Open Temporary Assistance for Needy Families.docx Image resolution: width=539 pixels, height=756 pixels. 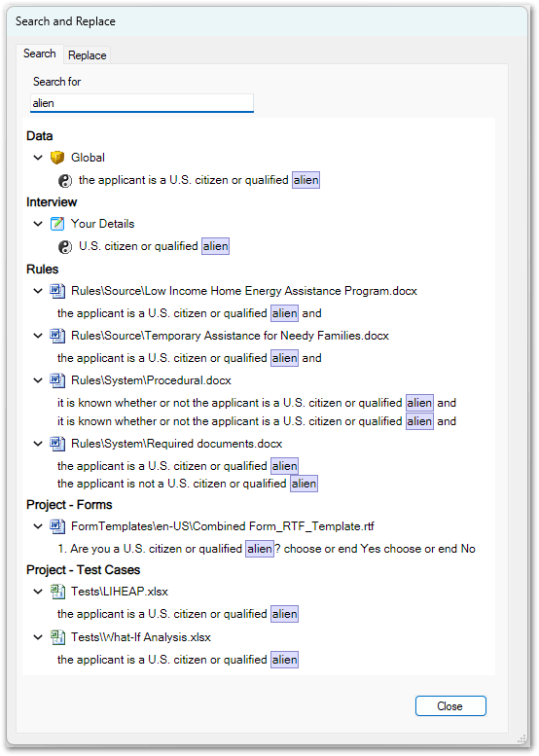[230, 336]
